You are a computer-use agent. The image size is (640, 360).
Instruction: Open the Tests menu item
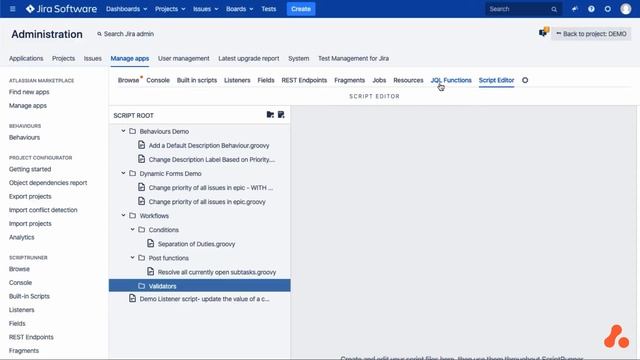(269, 9)
